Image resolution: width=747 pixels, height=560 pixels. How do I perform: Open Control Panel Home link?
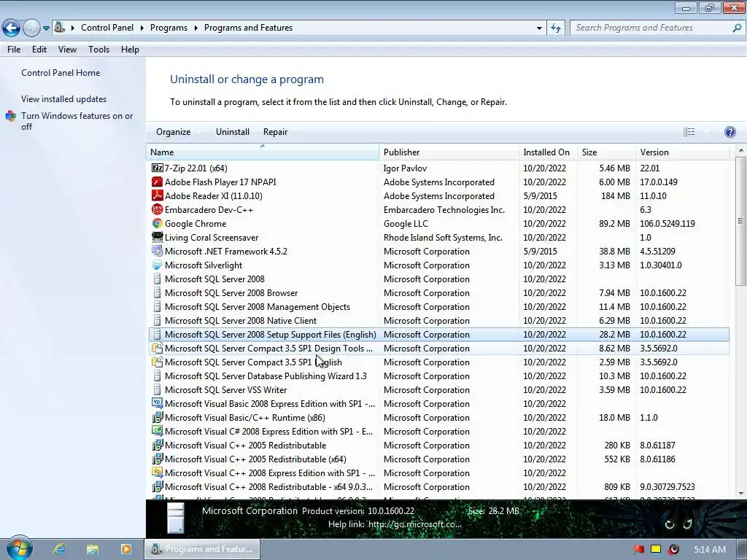(x=61, y=73)
